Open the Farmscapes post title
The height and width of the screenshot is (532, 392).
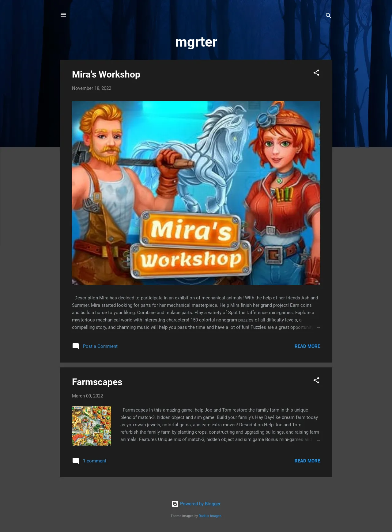pyautogui.click(x=97, y=382)
